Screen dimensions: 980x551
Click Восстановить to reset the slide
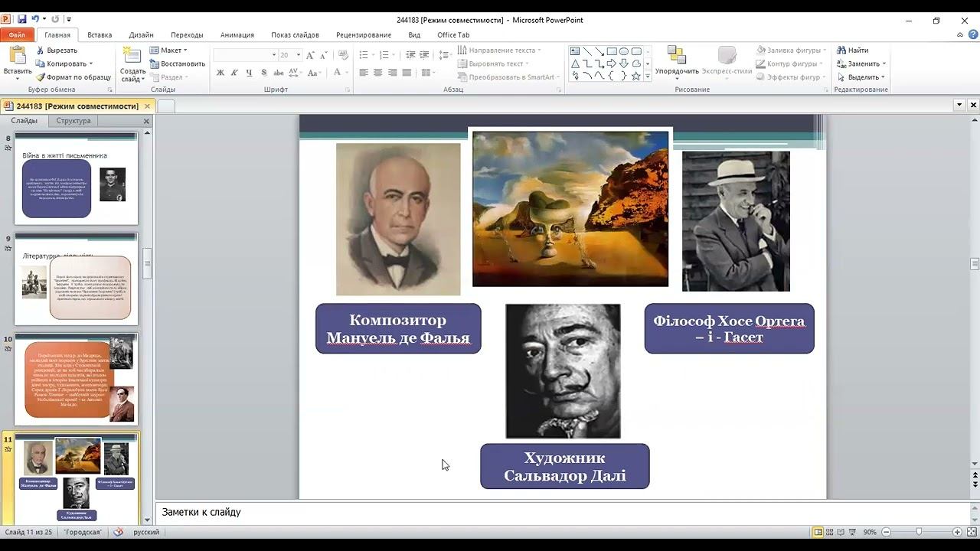pos(178,64)
